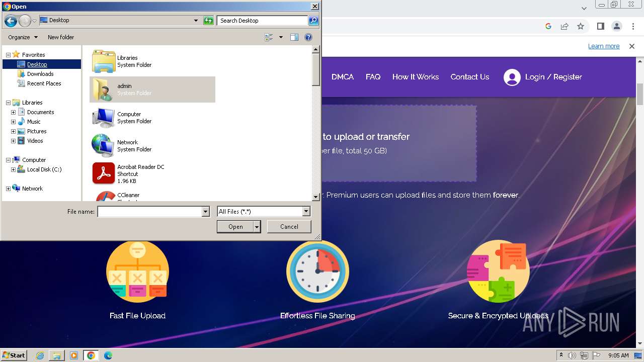Expand the Local Disk (C:) node
This screenshot has width=644, height=362.
point(13,169)
